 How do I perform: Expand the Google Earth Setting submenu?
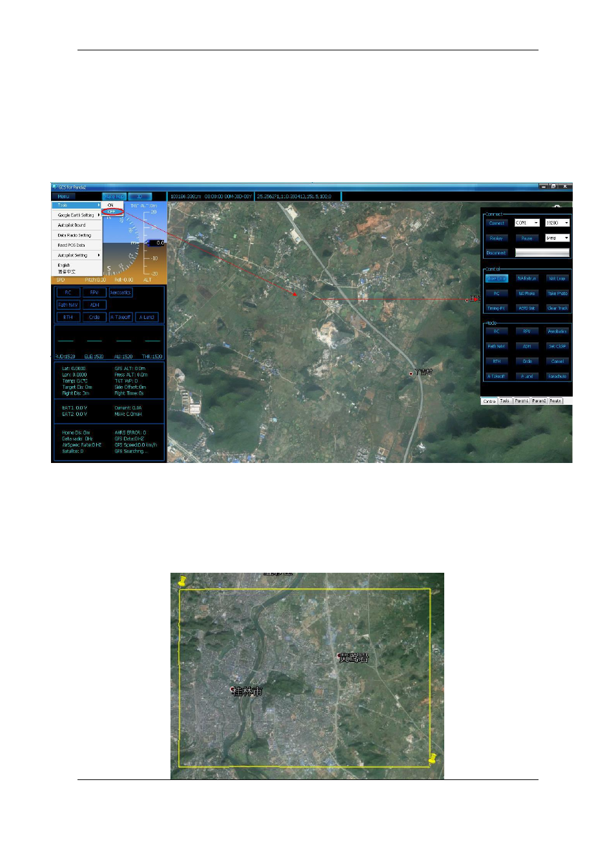pyautogui.click(x=77, y=215)
